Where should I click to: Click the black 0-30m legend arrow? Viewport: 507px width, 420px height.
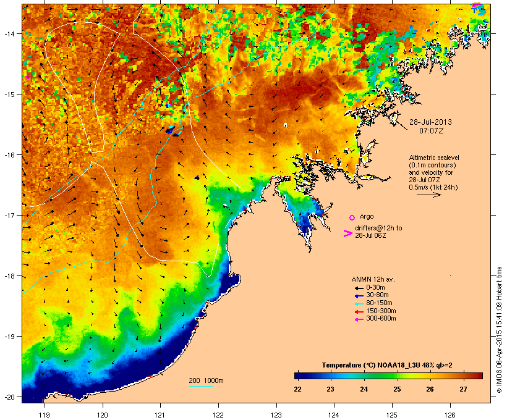coord(359,288)
